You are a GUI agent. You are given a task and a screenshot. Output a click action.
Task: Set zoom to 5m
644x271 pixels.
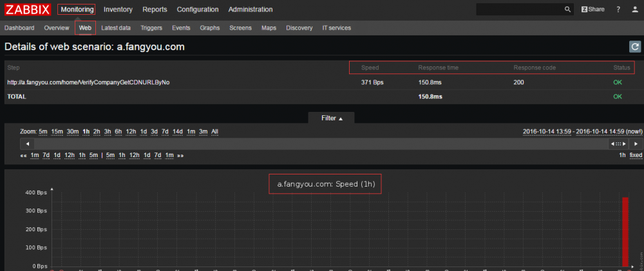click(43, 132)
